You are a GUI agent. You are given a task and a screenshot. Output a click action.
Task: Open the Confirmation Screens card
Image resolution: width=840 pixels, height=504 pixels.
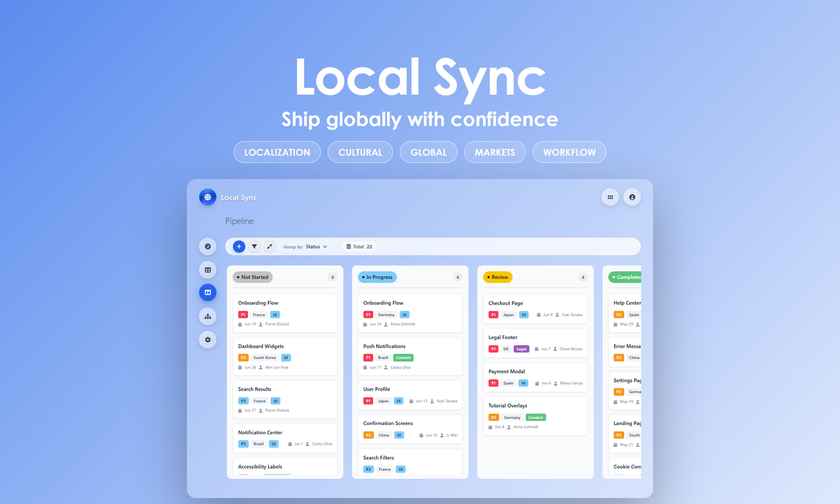(410, 429)
